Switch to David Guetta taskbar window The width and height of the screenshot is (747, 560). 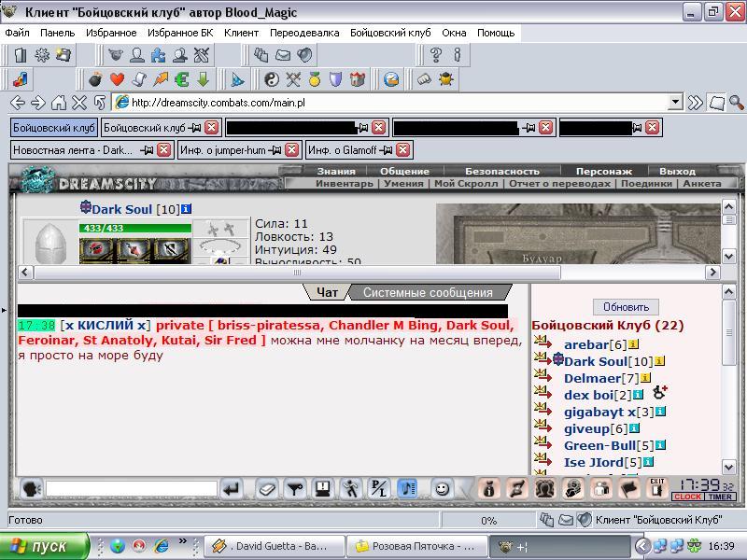[274, 546]
